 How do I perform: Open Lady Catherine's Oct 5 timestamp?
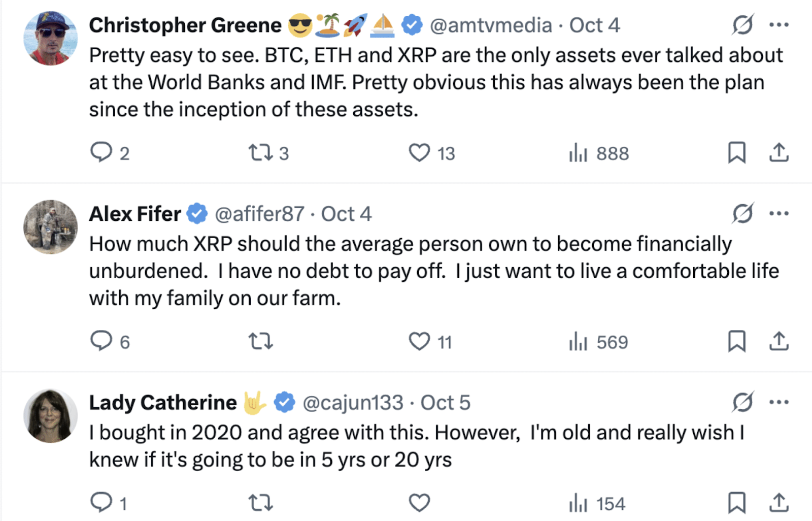pyautogui.click(x=445, y=403)
